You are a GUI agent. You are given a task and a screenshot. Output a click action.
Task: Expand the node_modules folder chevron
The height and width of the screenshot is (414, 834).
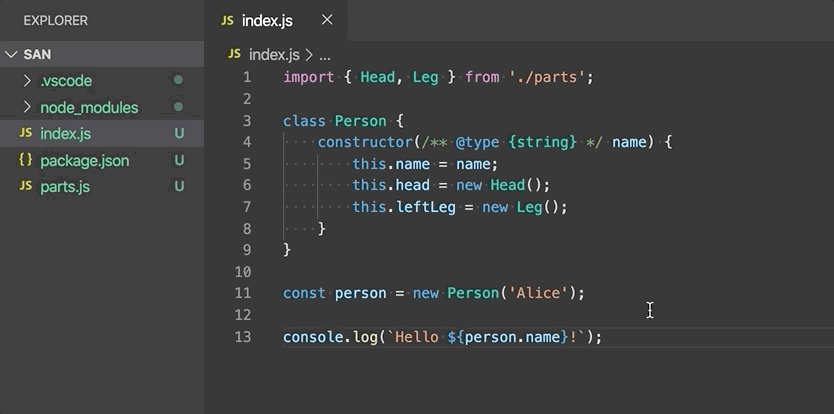[x=27, y=107]
